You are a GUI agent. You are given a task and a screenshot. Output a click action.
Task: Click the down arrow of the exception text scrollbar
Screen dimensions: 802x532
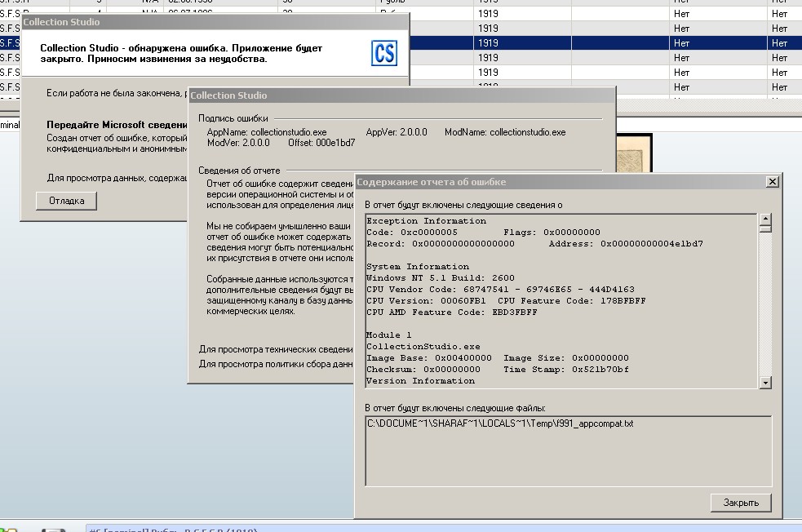coord(765,383)
